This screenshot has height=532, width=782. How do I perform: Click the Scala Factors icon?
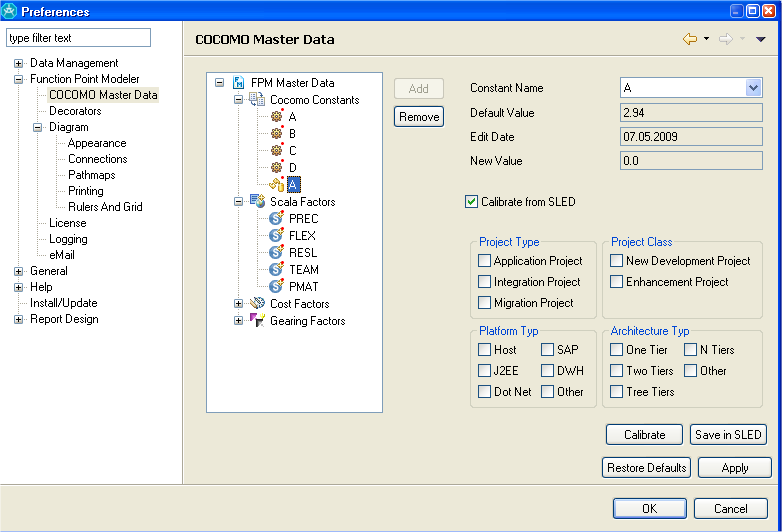[257, 201]
